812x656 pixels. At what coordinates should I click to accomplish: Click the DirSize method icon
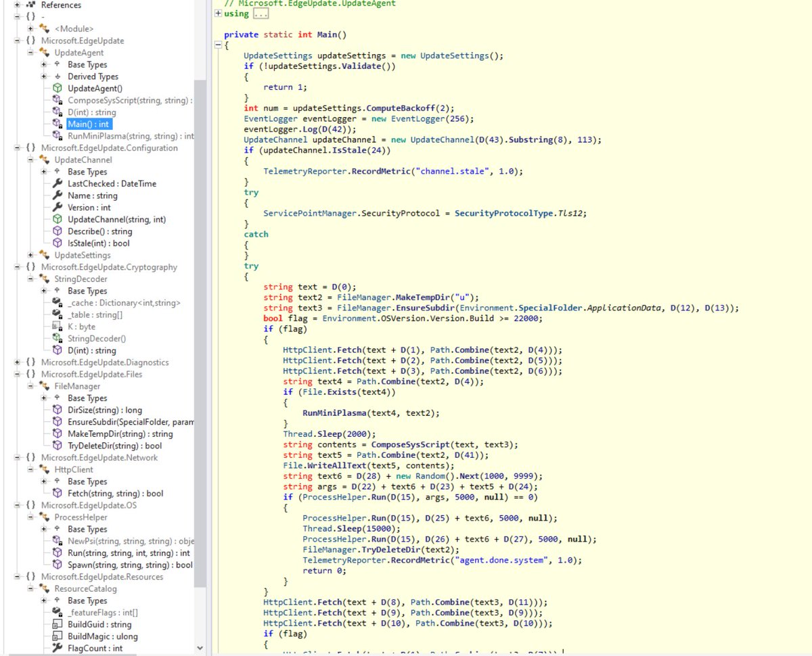58,410
